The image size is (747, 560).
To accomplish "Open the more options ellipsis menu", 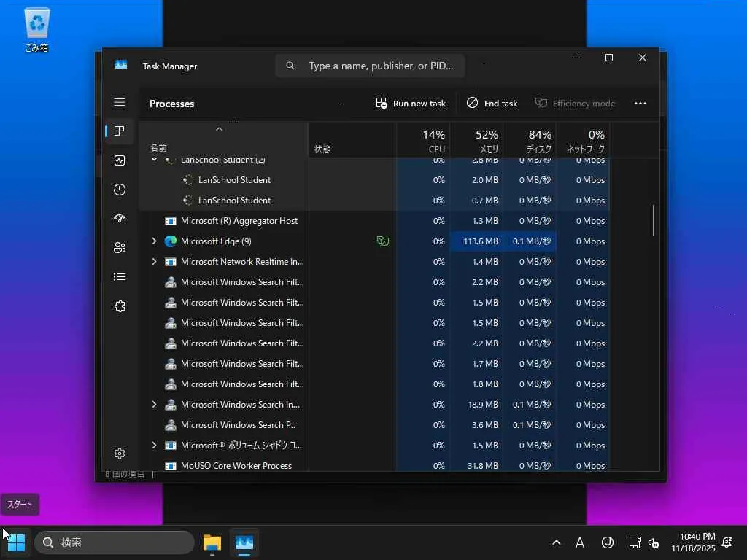I will coord(640,104).
